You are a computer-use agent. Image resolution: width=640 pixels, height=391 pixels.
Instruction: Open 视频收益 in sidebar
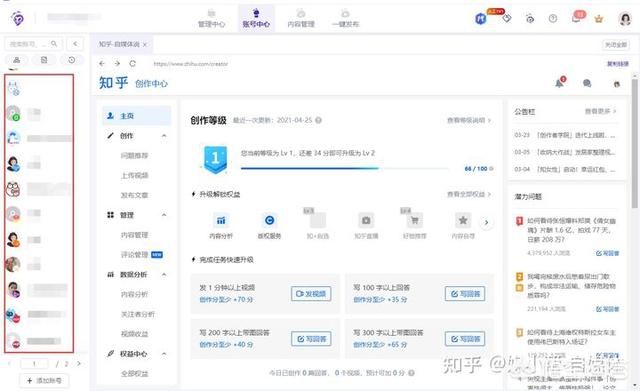pos(134,334)
